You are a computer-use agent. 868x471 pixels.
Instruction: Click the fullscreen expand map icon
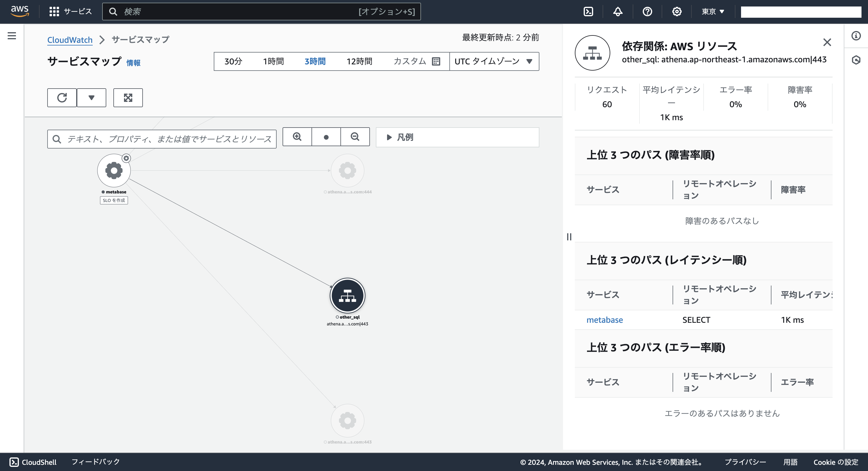(128, 98)
